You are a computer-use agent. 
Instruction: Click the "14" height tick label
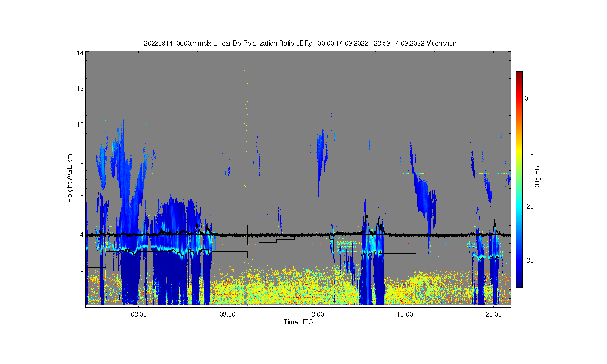[x=80, y=53]
